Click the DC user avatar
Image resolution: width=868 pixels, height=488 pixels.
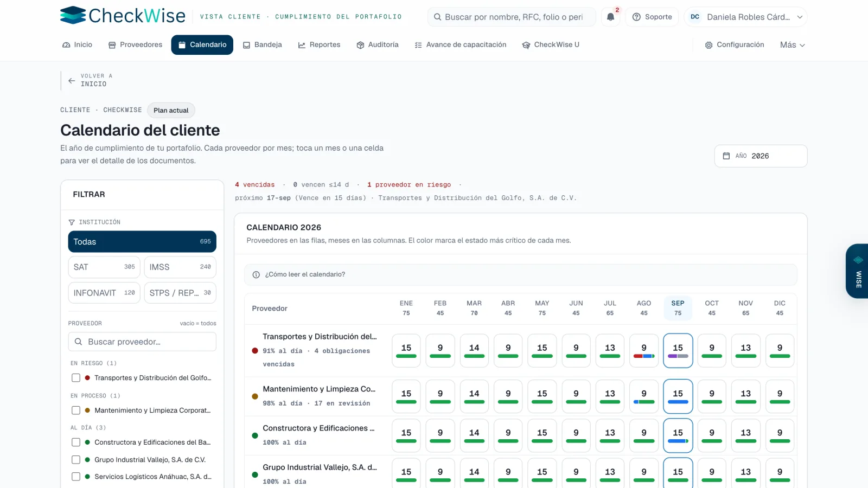pyautogui.click(x=695, y=17)
